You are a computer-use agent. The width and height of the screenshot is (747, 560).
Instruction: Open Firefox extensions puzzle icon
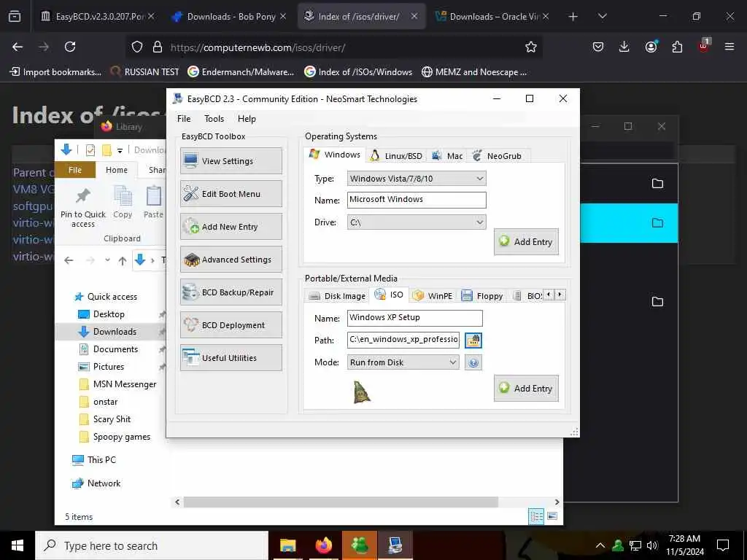pyautogui.click(x=677, y=47)
